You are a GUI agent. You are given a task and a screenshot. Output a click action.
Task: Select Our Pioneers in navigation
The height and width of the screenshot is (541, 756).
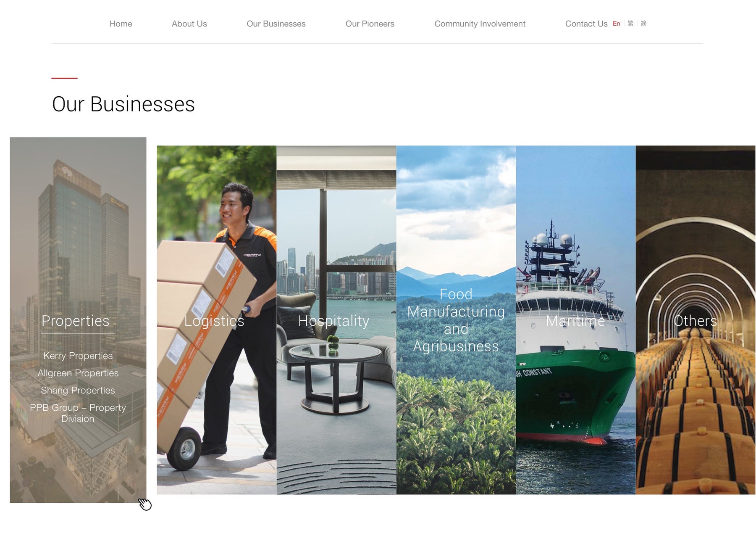tap(370, 24)
